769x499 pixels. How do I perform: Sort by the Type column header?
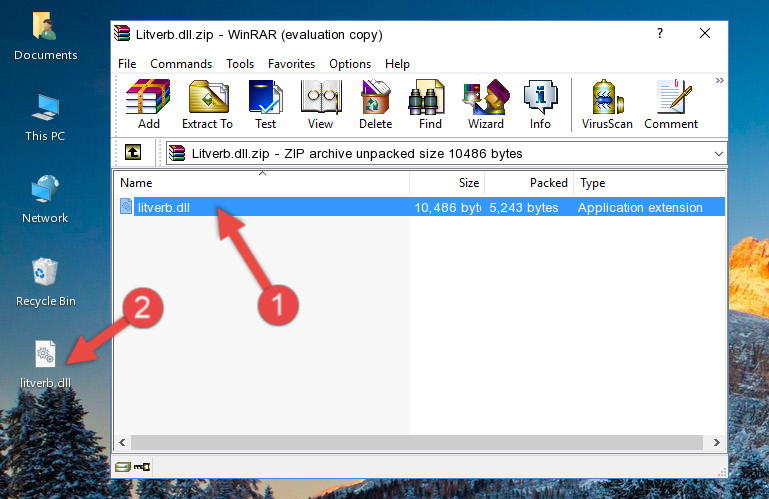649,183
